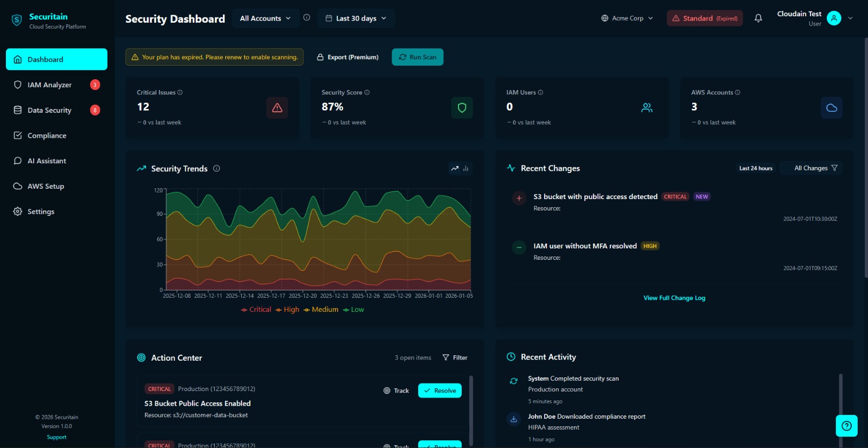This screenshot has width=868, height=448.
Task: Click the expired plan warning triangle
Action: pos(135,57)
